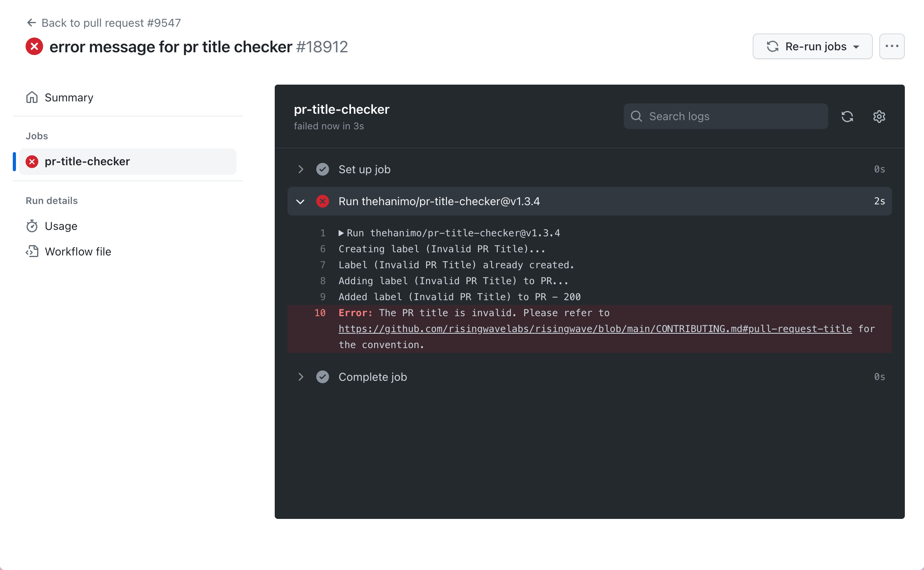The height and width of the screenshot is (570, 924).
Task: Click the search magnifier icon in the logs box
Action: pyautogui.click(x=636, y=116)
